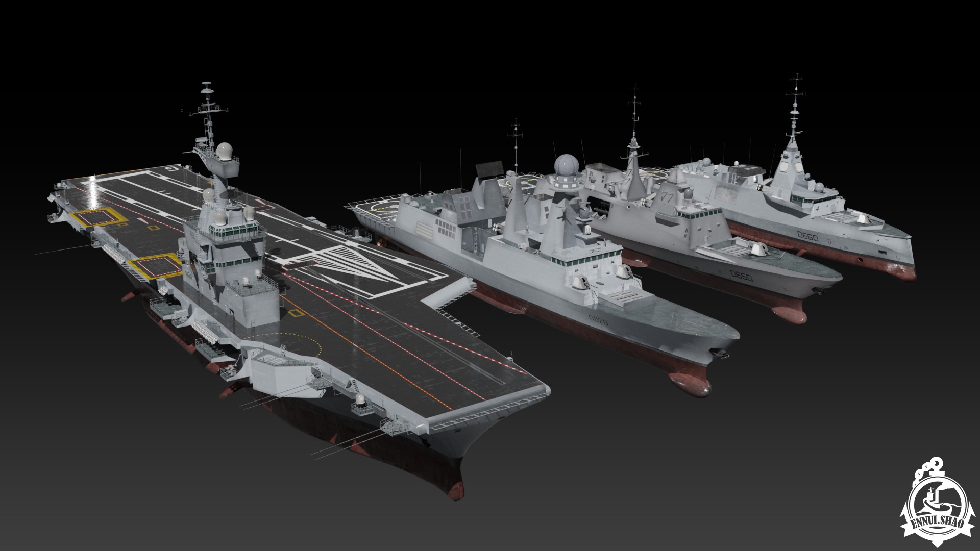Image resolution: width=980 pixels, height=551 pixels.
Task: Click the hull number D650 on the frigate
Action: [741, 275]
